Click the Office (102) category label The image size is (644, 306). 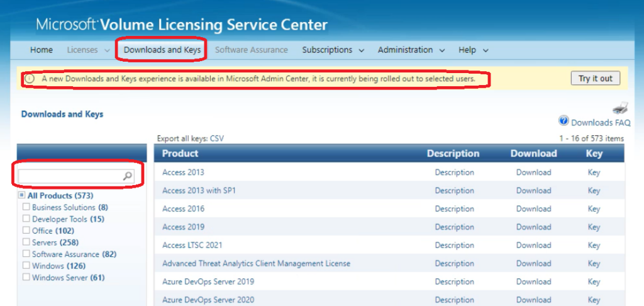[x=53, y=230]
